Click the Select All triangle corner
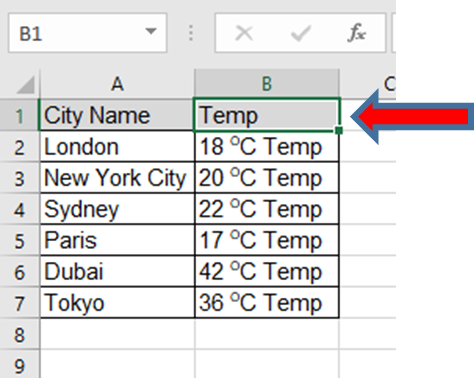This screenshot has width=474, height=378. pos(25,85)
